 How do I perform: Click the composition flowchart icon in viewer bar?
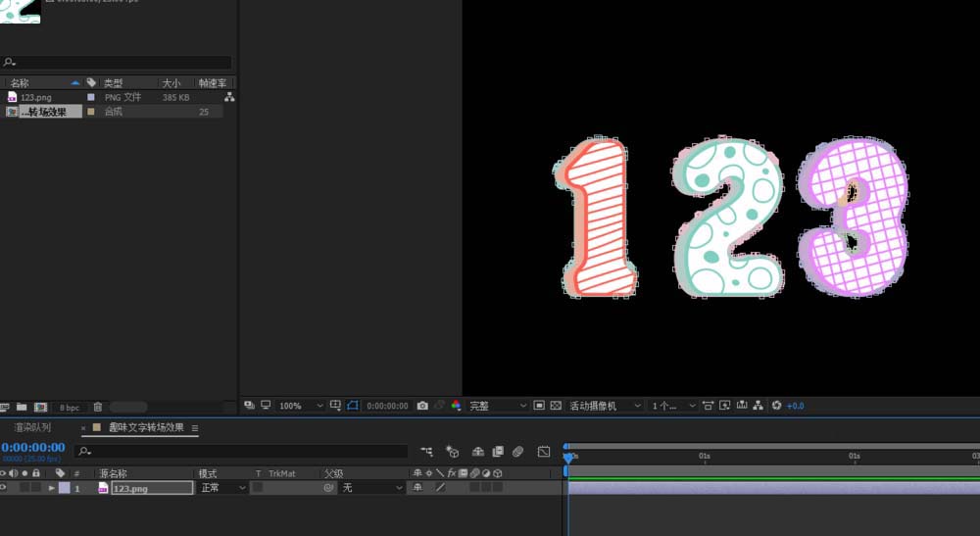(759, 406)
